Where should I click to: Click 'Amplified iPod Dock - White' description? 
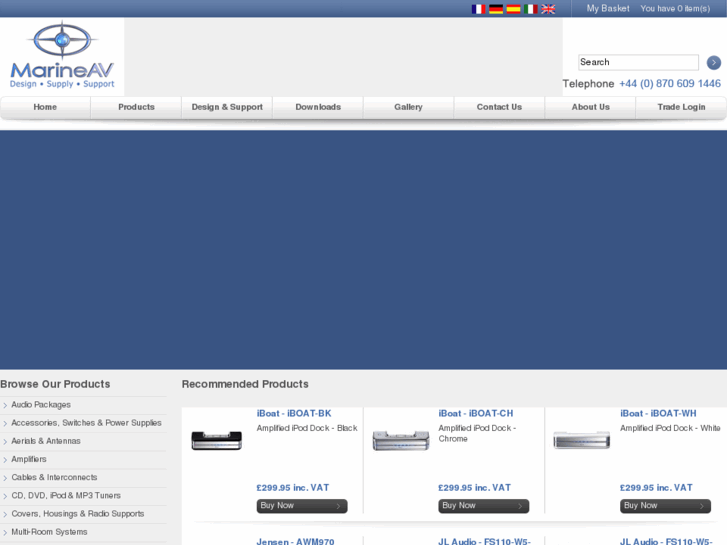[670, 428]
